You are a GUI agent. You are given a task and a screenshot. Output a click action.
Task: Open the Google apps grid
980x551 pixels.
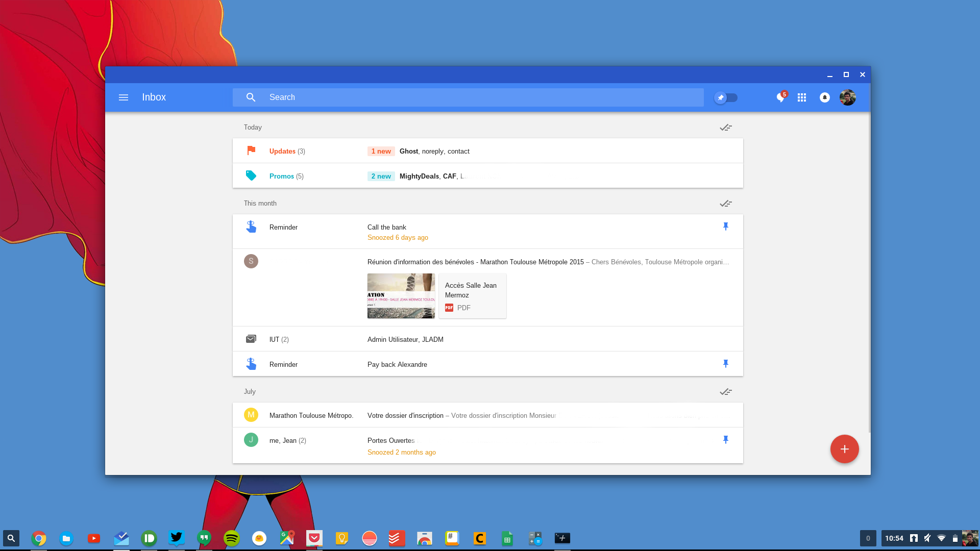click(802, 97)
